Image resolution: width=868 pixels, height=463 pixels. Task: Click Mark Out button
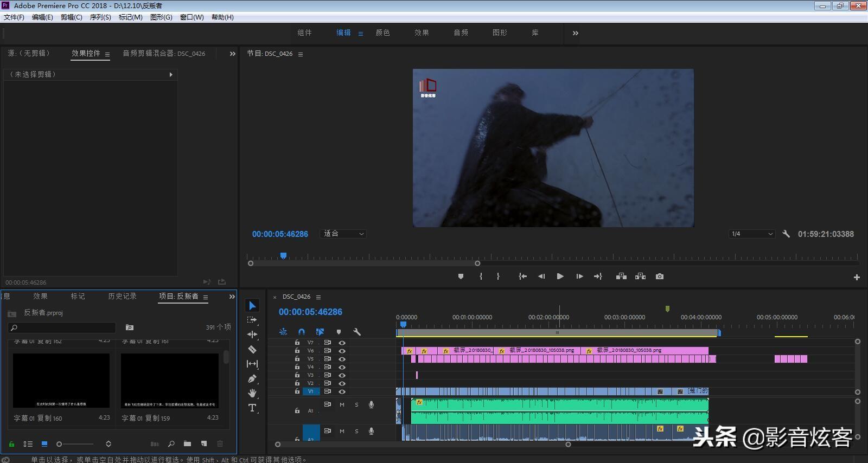tap(498, 276)
